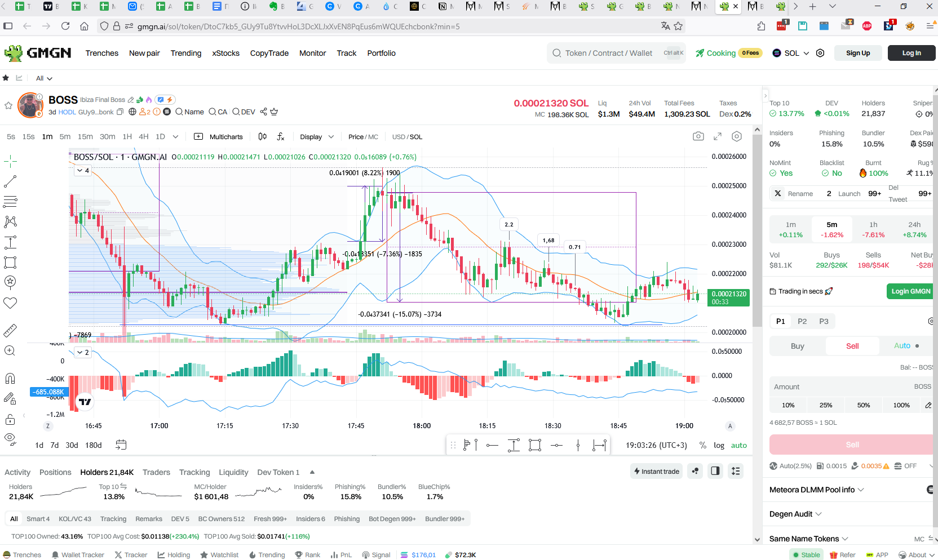Expand Meteora DLMM Pool info section
Screen dimensions: 938x560
817,490
